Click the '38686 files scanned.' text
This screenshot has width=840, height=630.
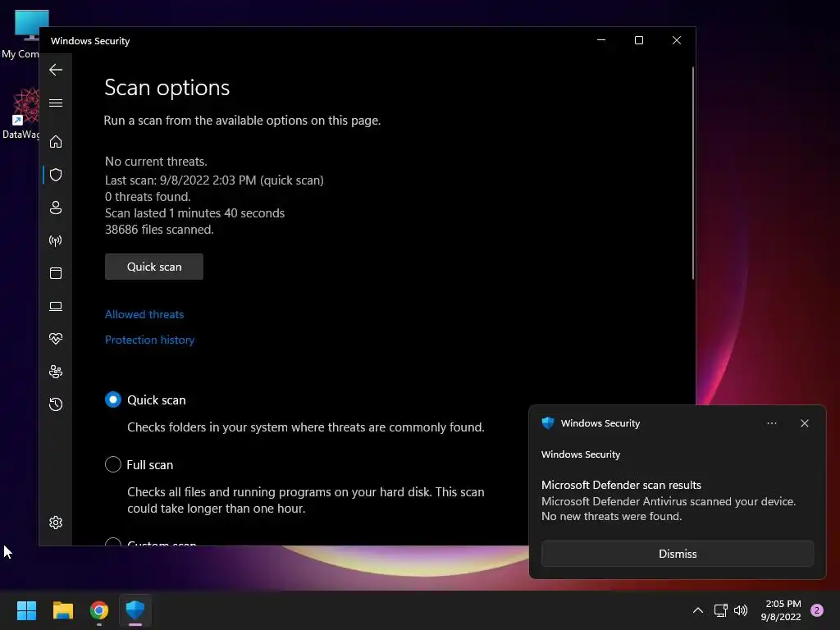tap(159, 230)
